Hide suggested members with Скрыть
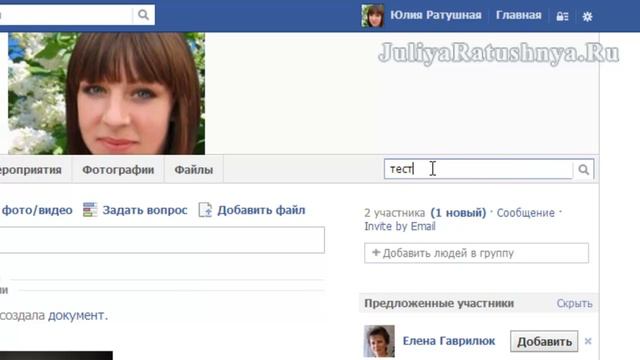 pyautogui.click(x=574, y=303)
